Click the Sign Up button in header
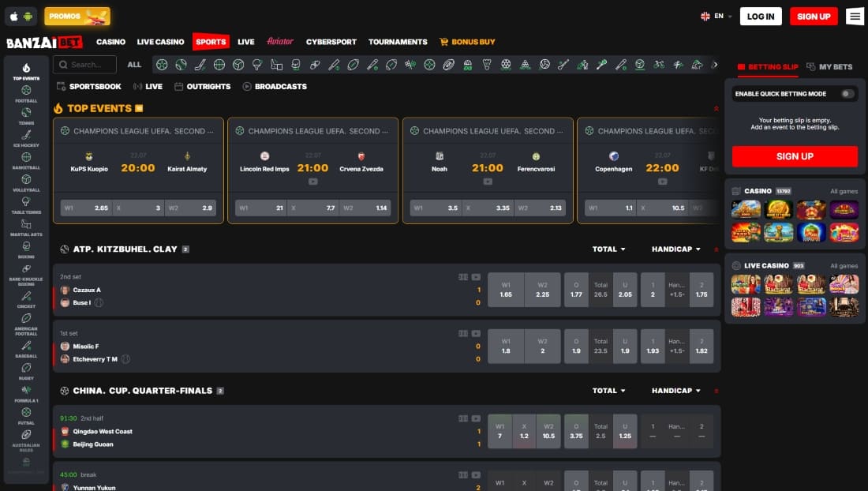 814,16
